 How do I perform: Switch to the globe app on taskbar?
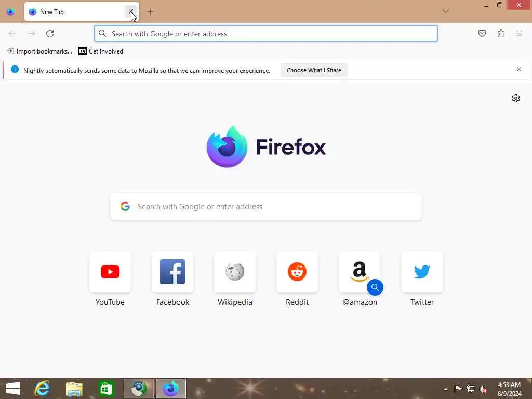click(138, 389)
